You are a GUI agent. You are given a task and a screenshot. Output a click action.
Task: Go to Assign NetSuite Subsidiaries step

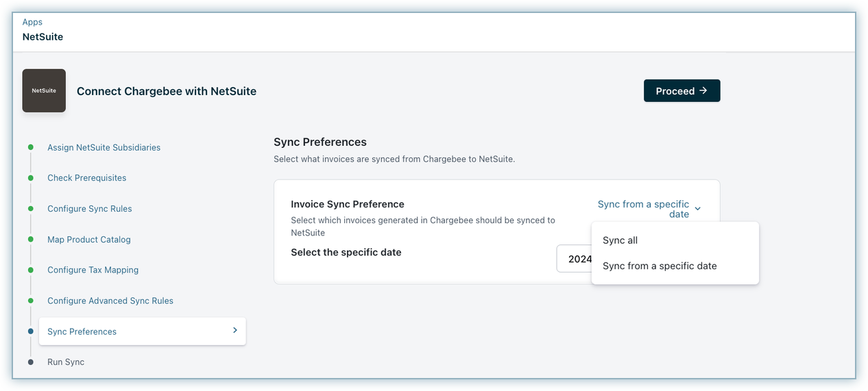click(x=104, y=147)
